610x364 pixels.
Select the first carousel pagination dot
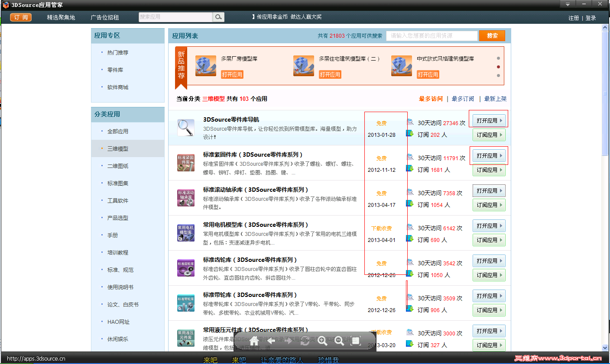coord(498,58)
